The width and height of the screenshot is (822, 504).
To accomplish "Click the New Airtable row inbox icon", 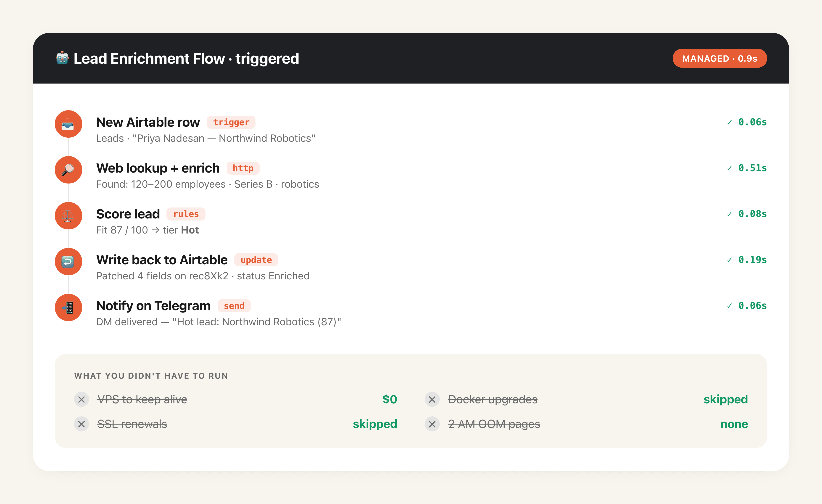I will click(68, 124).
